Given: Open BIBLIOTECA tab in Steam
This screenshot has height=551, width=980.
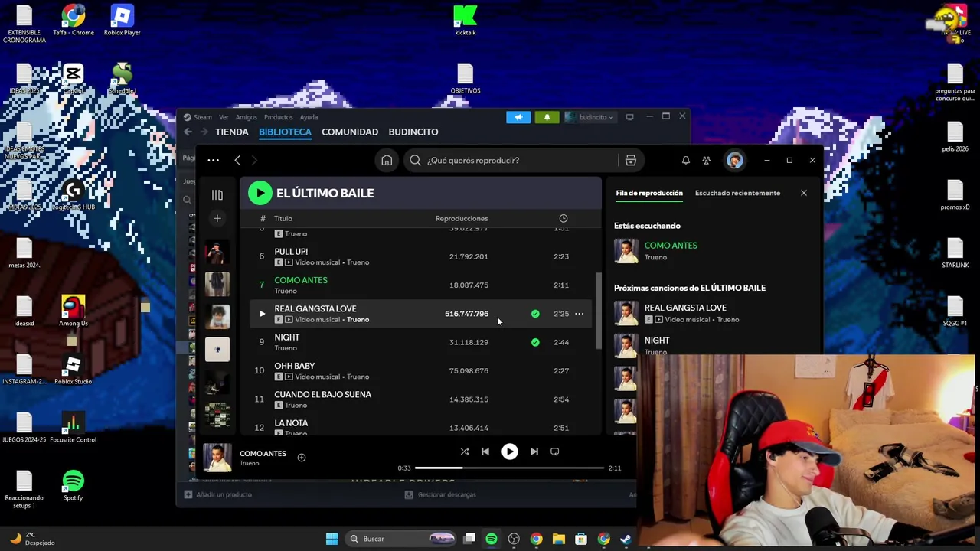Looking at the screenshot, I should (285, 132).
